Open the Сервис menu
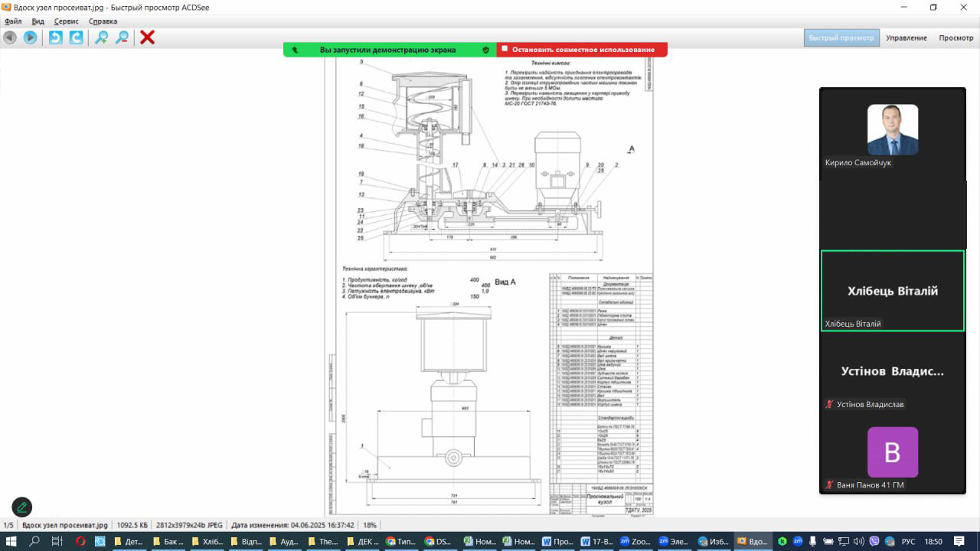This screenshot has height=551, width=980. click(67, 21)
